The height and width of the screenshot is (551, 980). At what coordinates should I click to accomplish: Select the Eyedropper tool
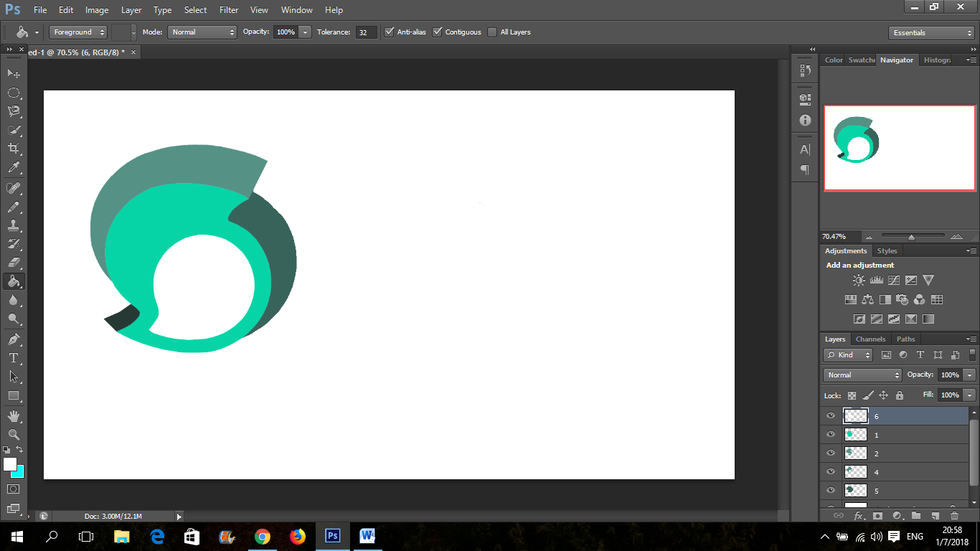click(14, 168)
